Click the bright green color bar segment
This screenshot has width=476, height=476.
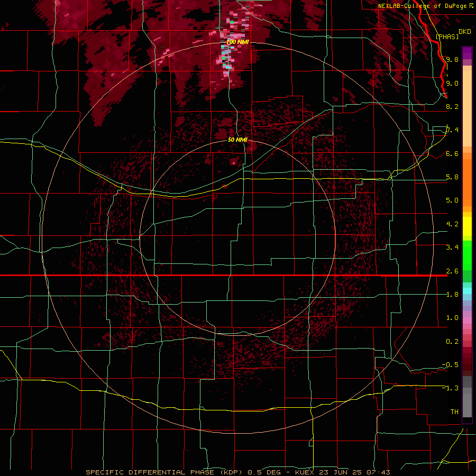(467, 255)
